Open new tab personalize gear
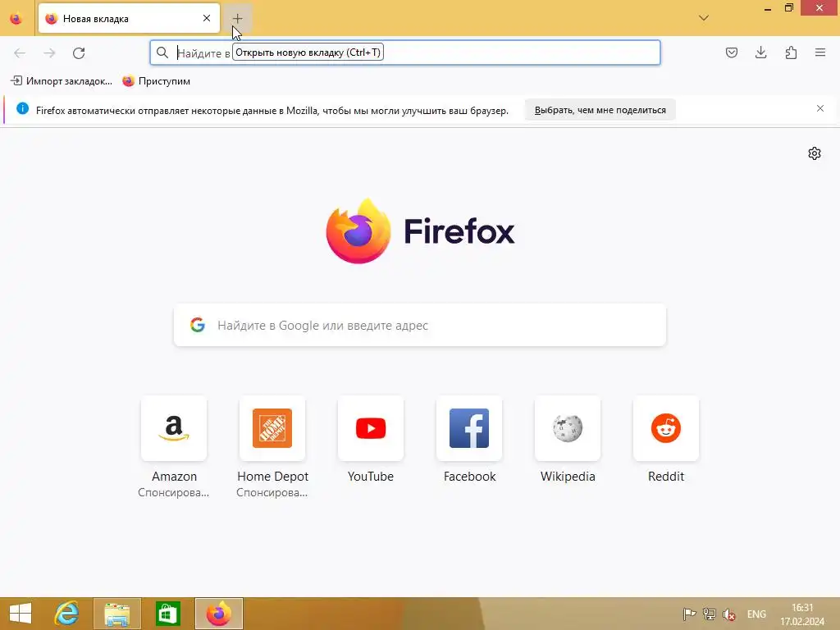The height and width of the screenshot is (630, 840). click(815, 153)
